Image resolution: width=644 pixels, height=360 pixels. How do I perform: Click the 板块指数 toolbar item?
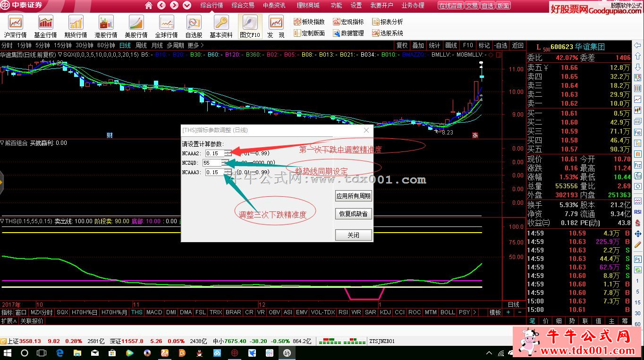pos(309,22)
